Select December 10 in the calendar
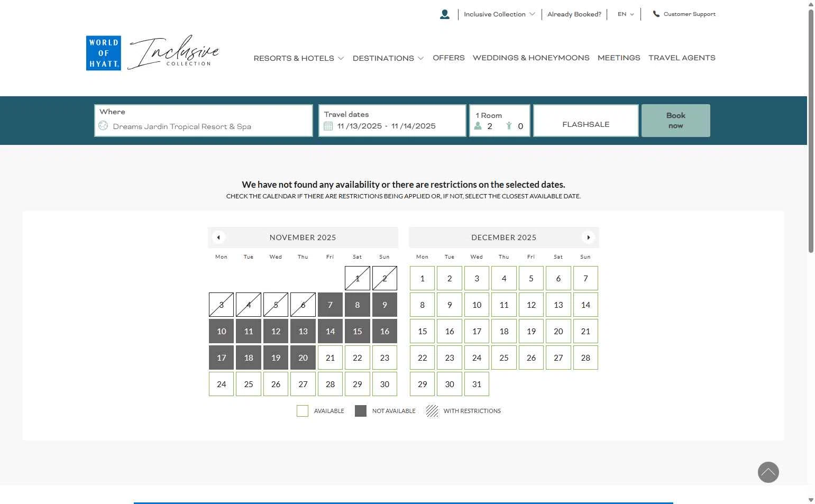This screenshot has width=815, height=504. (477, 305)
